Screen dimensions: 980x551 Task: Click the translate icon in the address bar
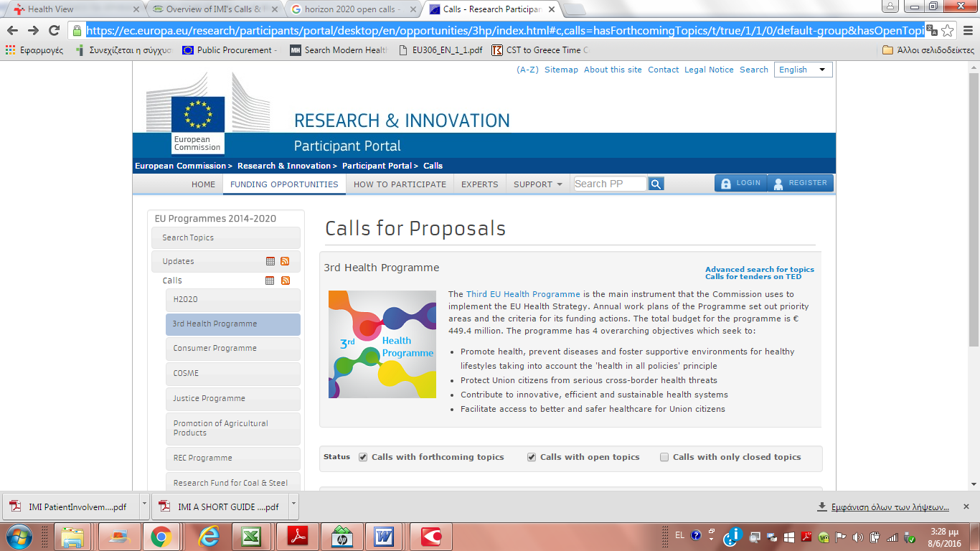(931, 30)
